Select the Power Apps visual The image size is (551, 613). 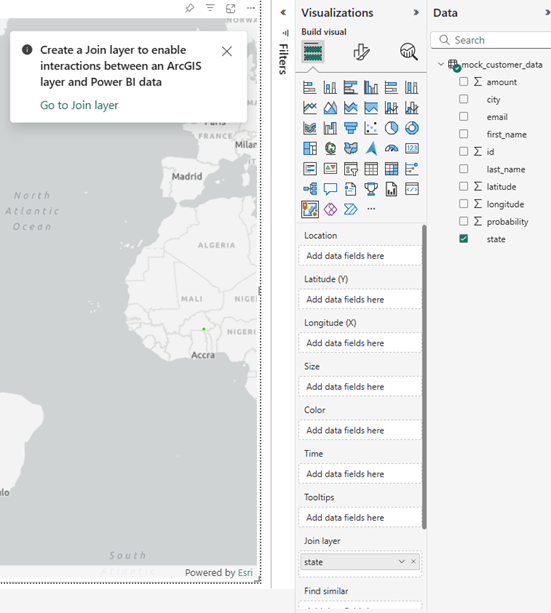[x=330, y=210]
